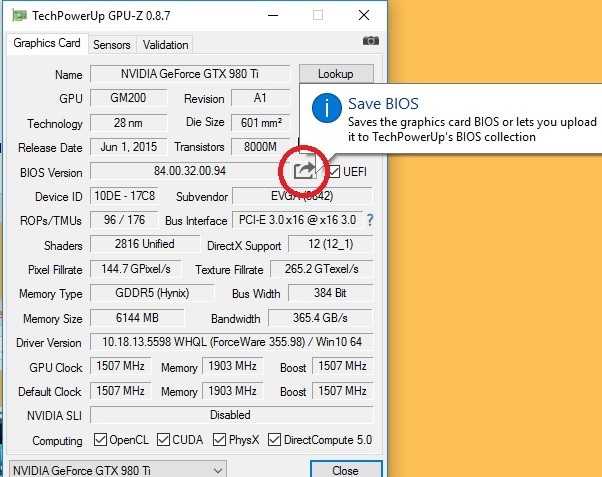602x477 pixels.
Task: Click the BIOS Version field 84.00.32.00.94
Action: [x=190, y=171]
